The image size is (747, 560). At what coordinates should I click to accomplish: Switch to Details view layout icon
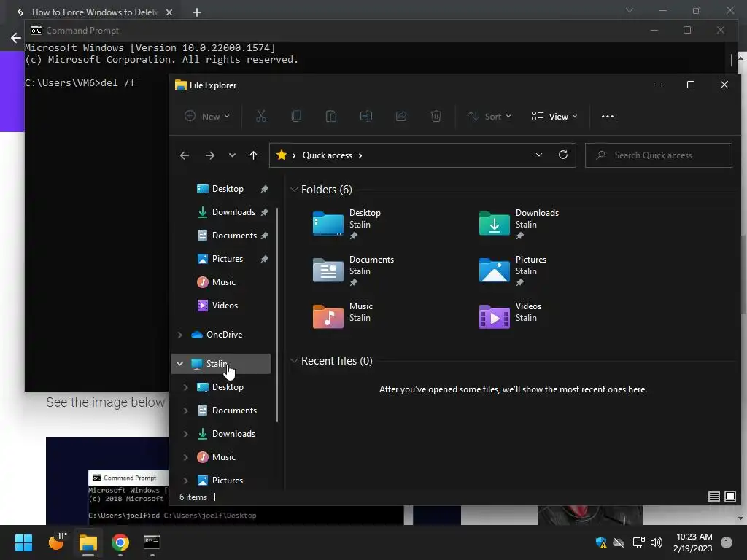point(713,497)
